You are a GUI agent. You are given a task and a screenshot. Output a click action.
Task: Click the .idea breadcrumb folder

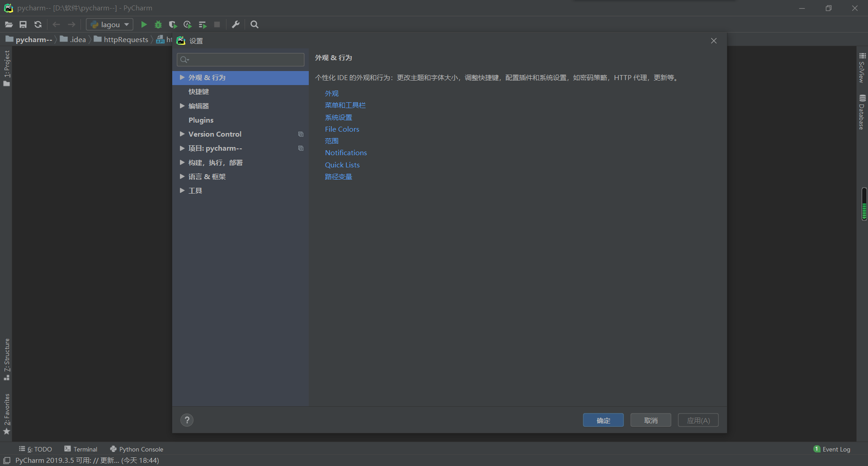coord(73,39)
